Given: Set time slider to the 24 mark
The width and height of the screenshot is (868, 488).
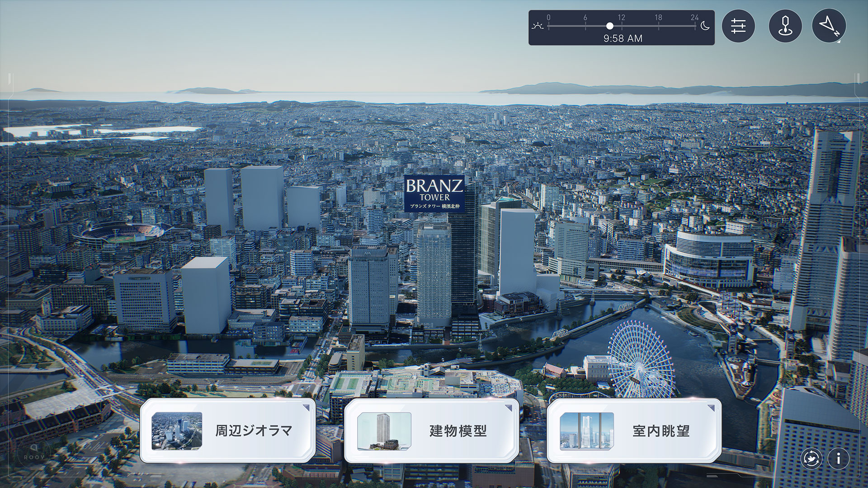Looking at the screenshot, I should [695, 26].
